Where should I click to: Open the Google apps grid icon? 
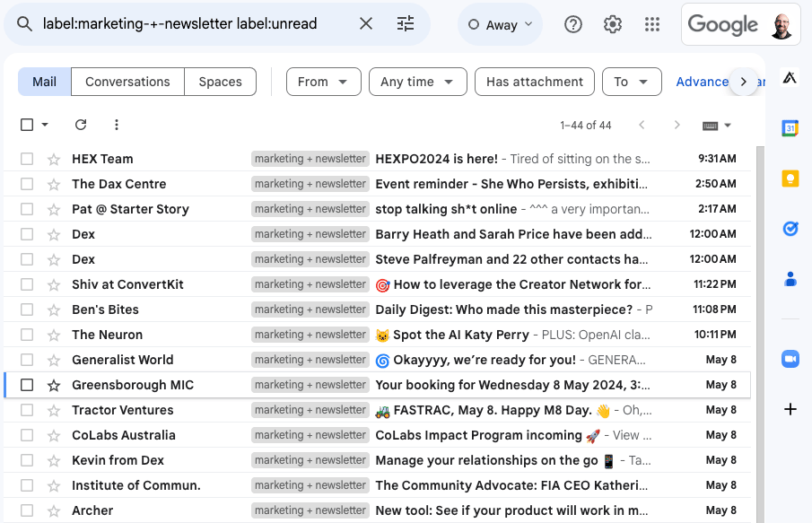pyautogui.click(x=652, y=24)
